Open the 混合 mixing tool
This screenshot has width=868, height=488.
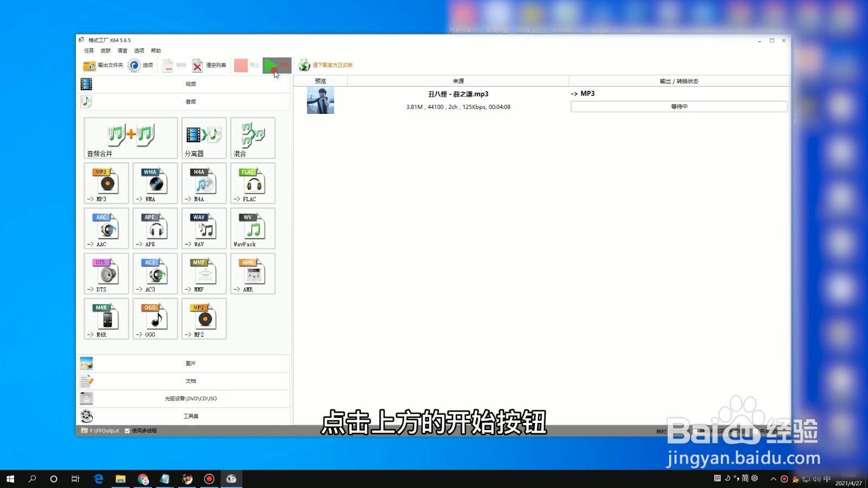pyautogui.click(x=252, y=138)
